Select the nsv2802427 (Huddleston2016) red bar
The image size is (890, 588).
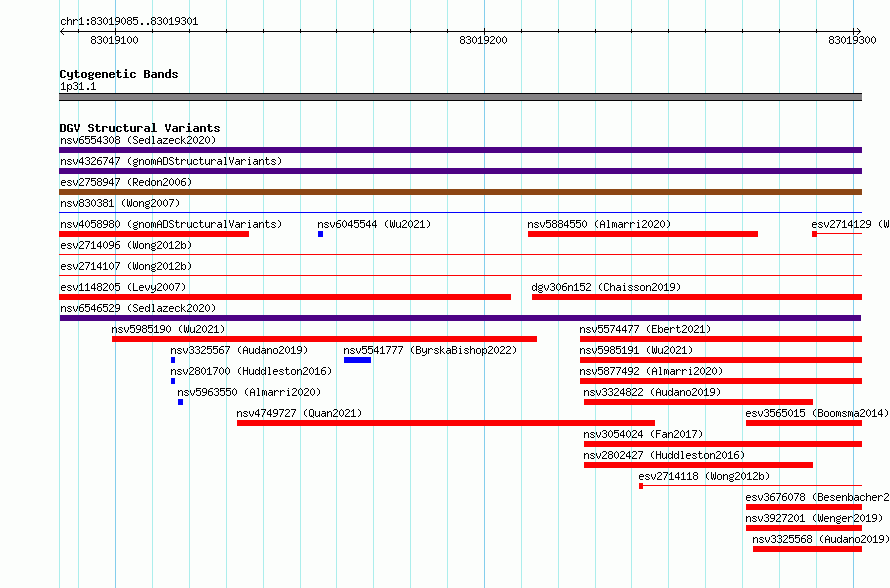[x=698, y=465]
